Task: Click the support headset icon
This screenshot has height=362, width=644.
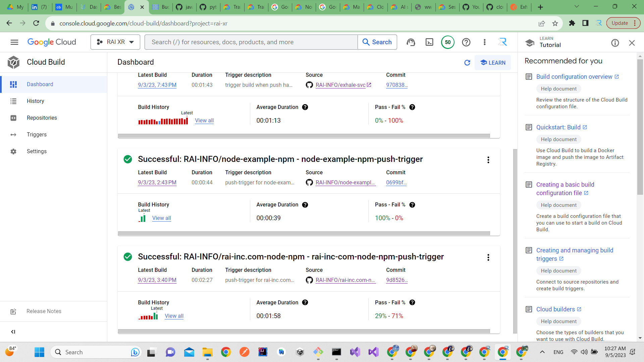Action: click(x=411, y=42)
